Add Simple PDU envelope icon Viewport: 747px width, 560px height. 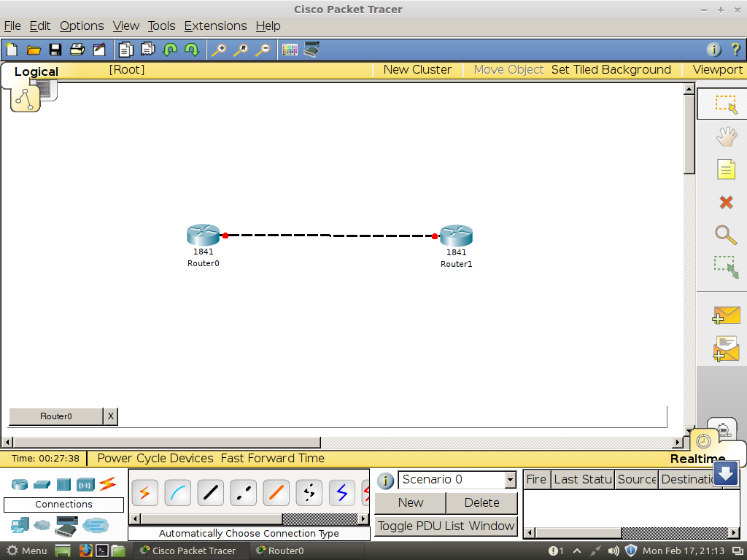pos(726,315)
